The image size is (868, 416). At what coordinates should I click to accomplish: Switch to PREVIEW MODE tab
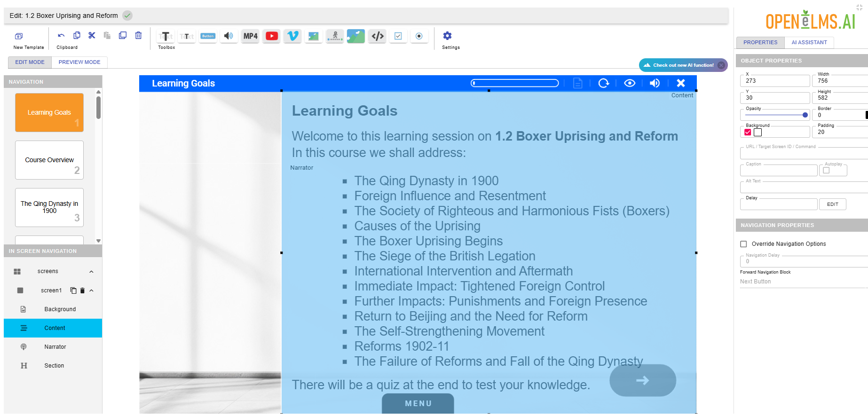coord(79,62)
